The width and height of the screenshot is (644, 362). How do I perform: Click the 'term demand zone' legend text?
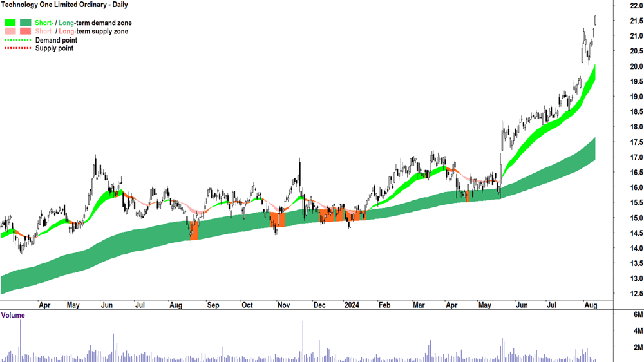[x=104, y=23]
